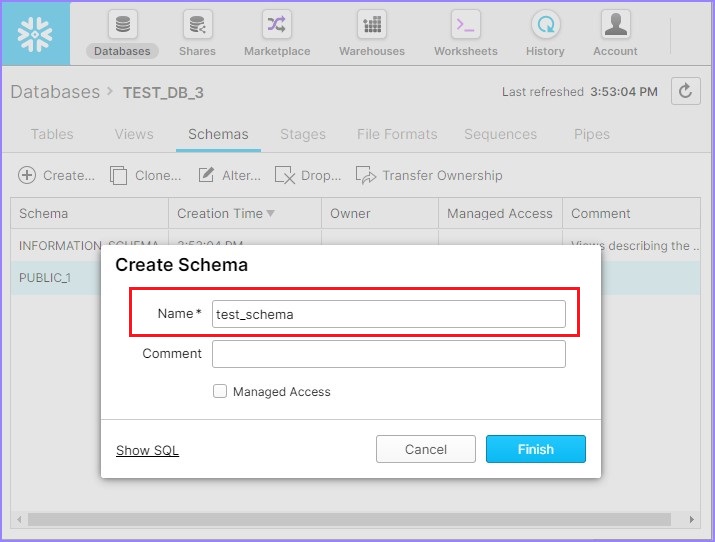The height and width of the screenshot is (542, 715).
Task: Switch to the Tables tab
Action: pyautogui.click(x=52, y=134)
